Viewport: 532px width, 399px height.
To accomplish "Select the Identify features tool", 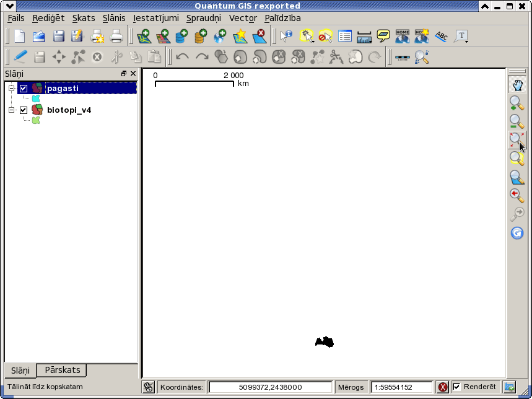I will [x=286, y=36].
